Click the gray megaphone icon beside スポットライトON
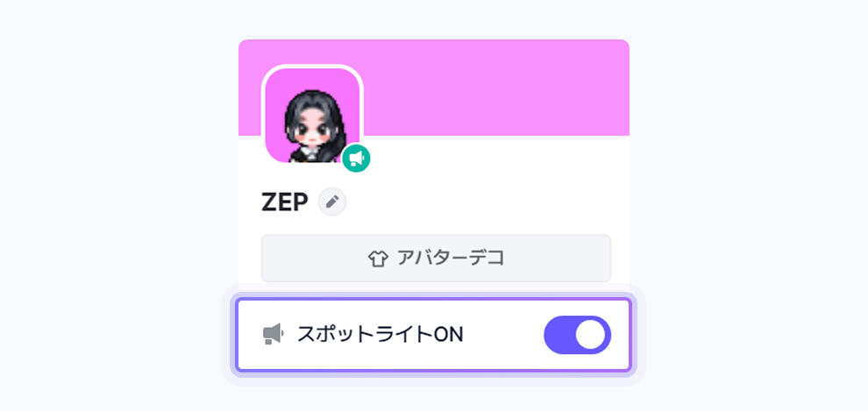The height and width of the screenshot is (411, 868). pos(273,334)
